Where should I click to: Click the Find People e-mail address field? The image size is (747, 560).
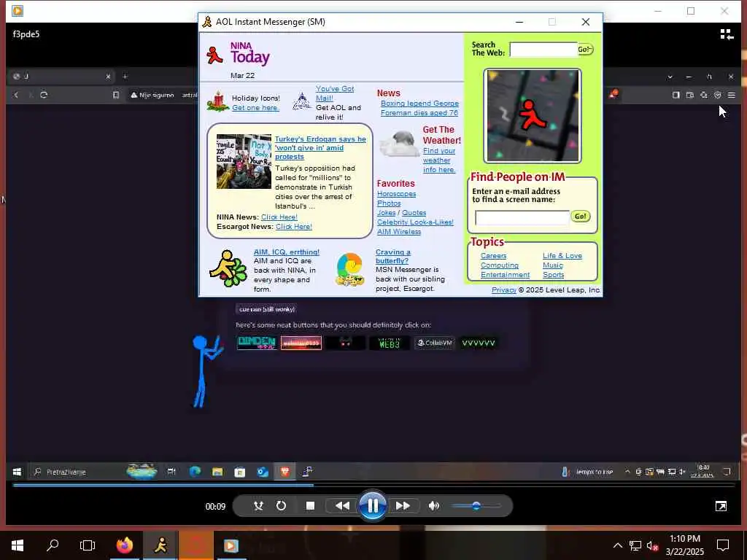coord(522,217)
